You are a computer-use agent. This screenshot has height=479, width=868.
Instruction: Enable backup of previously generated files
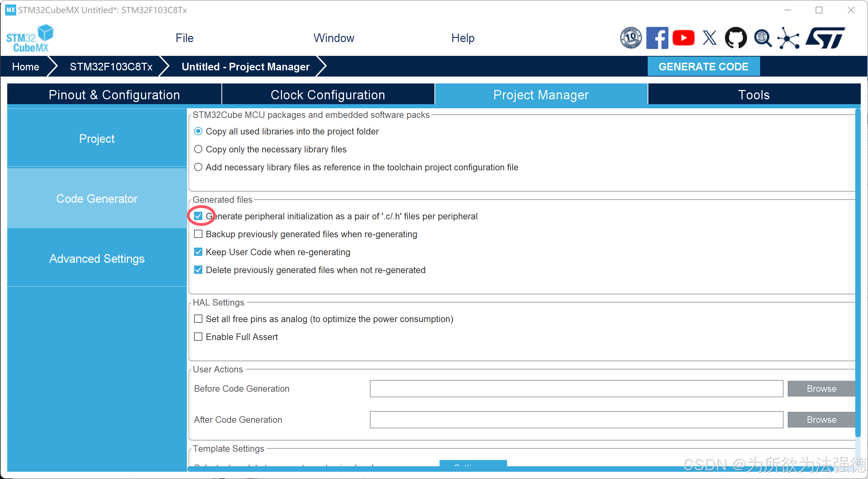(198, 234)
